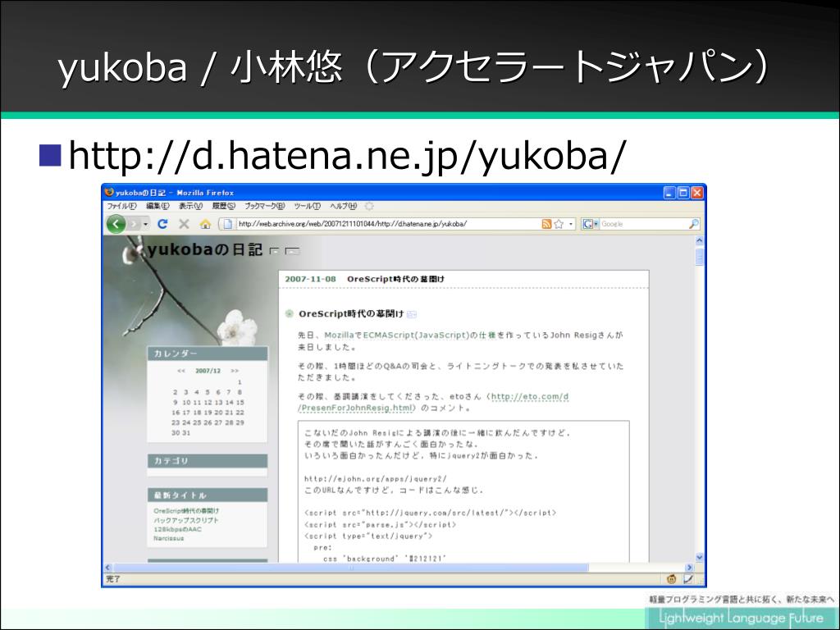Click the 2007-11-08 date link
Screen dimensions: 840x630
click(310, 279)
